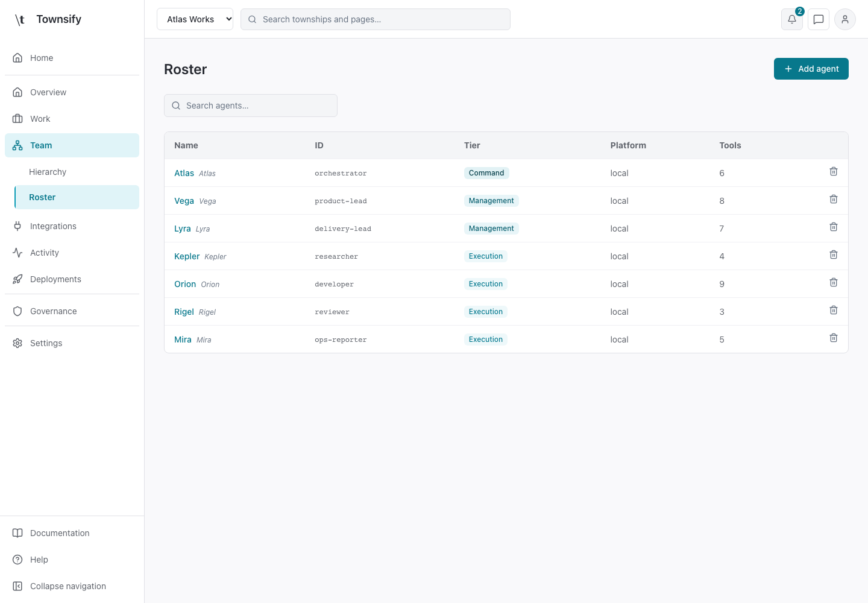Viewport: 868px width, 603px height.
Task: Open Work section in sidebar
Action: (x=72, y=119)
